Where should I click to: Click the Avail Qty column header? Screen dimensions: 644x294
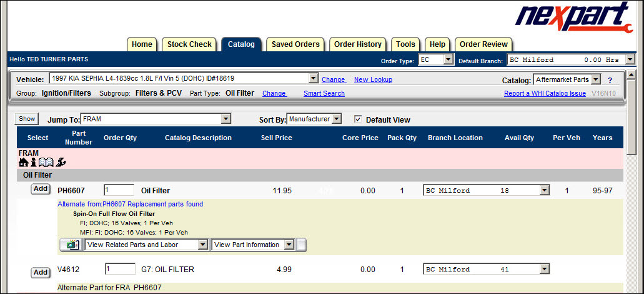tap(519, 138)
